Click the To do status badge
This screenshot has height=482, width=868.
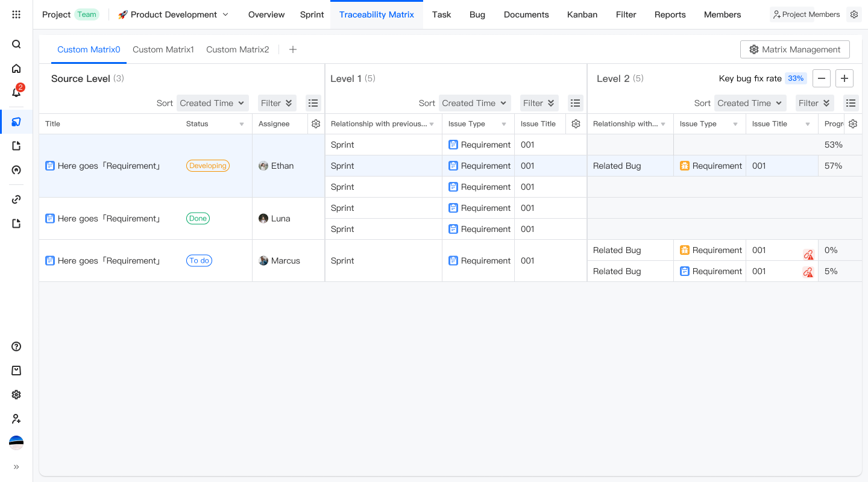coord(199,261)
